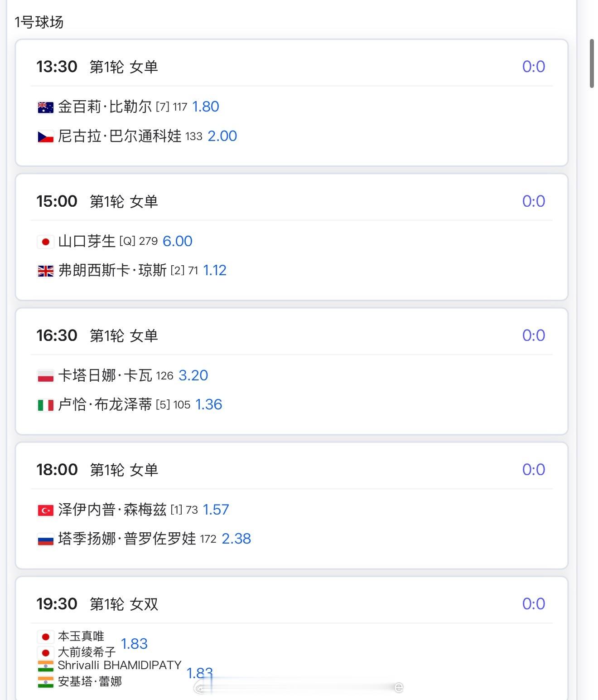The height and width of the screenshot is (700, 598).
Task: Click the 0:0 score of 13:30 match
Action: [x=533, y=67]
